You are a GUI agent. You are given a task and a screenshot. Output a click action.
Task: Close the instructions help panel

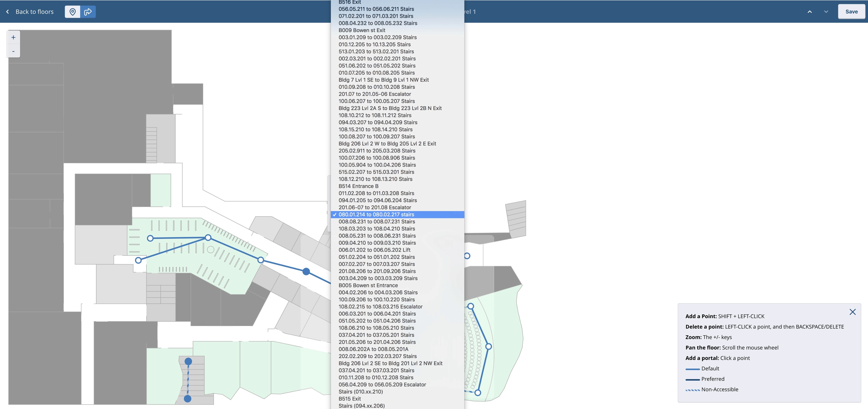tap(852, 312)
